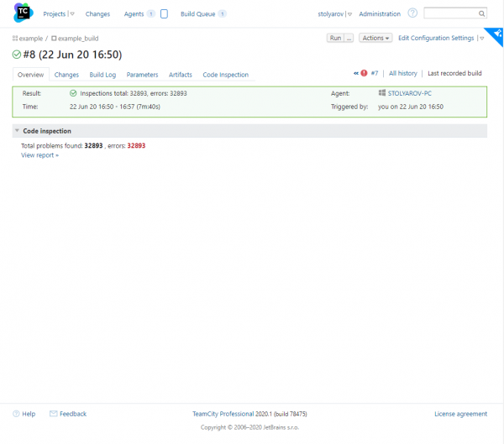The image size is (504, 444).
Task: Switch to the Build Log tab
Action: (102, 75)
